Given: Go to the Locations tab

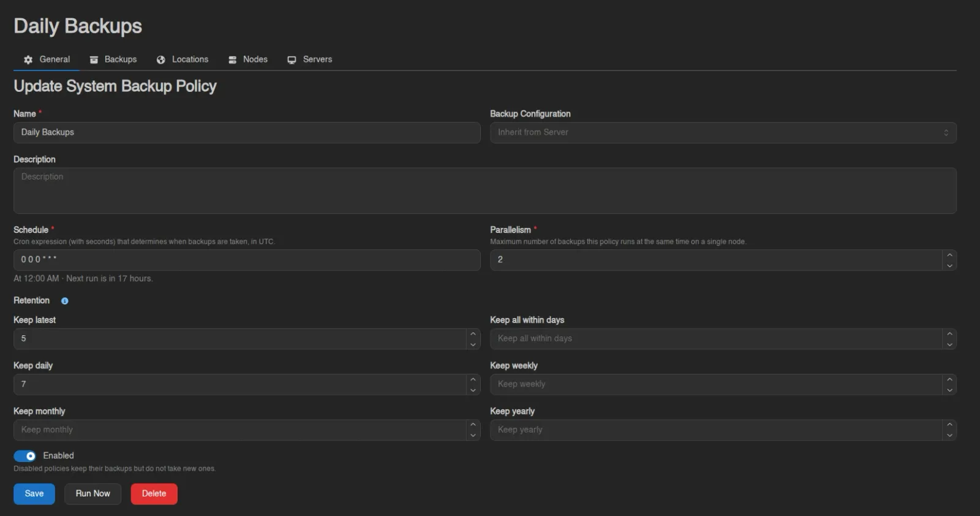Looking at the screenshot, I should [x=183, y=59].
